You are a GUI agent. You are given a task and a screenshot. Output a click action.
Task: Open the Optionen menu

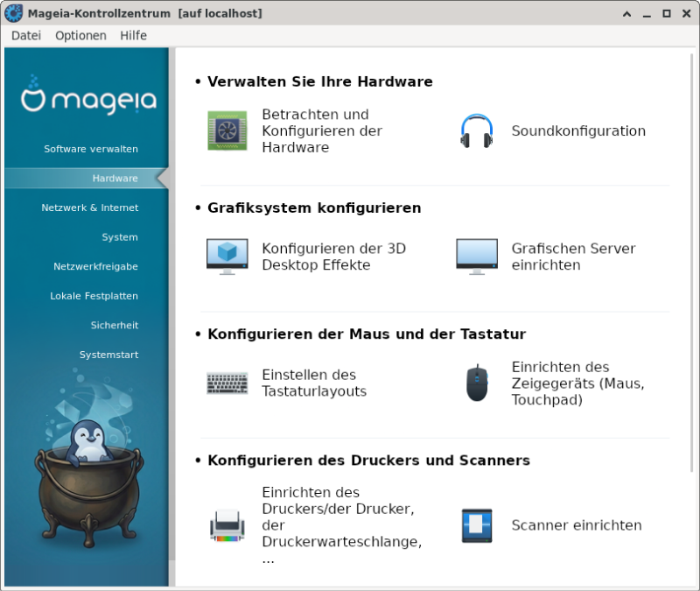click(x=80, y=35)
